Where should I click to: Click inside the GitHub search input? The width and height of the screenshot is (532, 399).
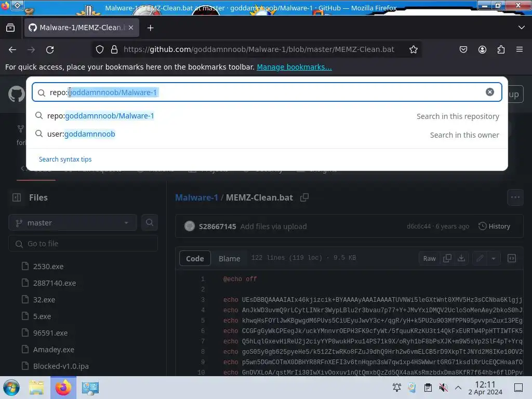tap(267, 92)
